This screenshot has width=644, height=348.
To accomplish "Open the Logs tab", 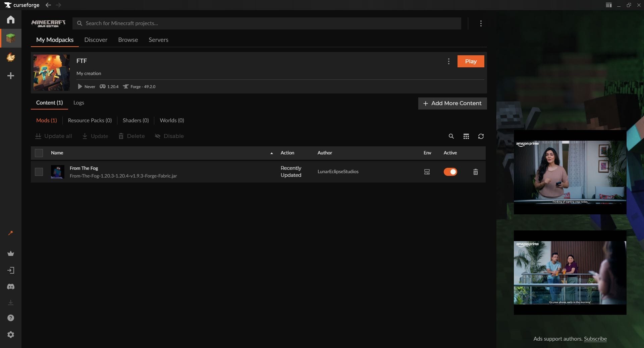I will pos(78,103).
